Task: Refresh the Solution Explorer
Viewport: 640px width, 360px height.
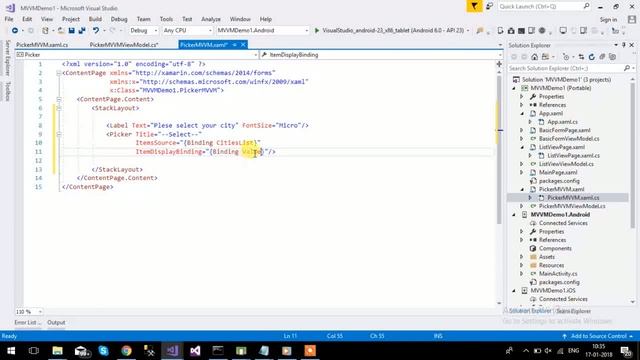Action: click(591, 57)
